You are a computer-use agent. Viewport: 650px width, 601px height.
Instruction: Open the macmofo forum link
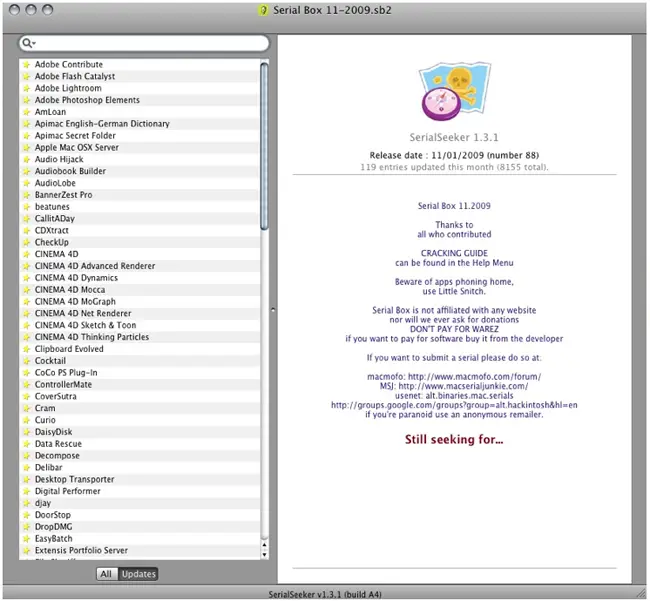(x=475, y=377)
